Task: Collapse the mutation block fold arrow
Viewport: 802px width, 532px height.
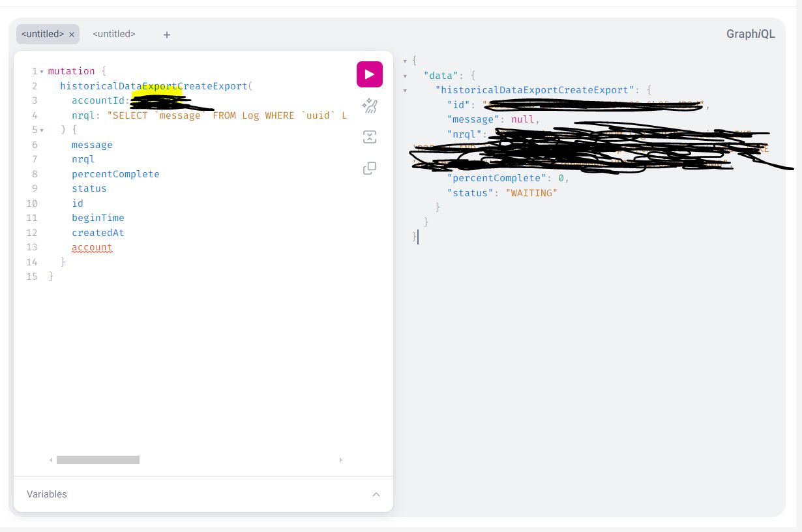Action: (x=42, y=71)
